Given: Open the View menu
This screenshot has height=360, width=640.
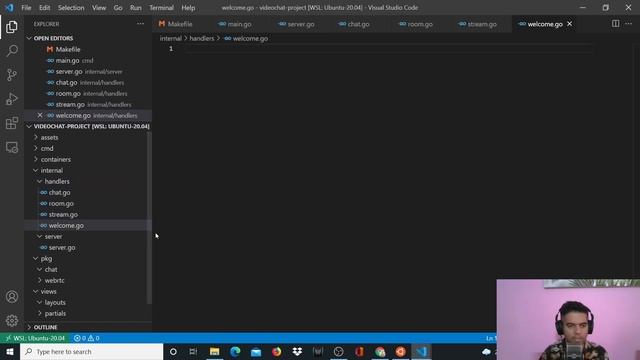Looking at the screenshot, I should [99, 8].
